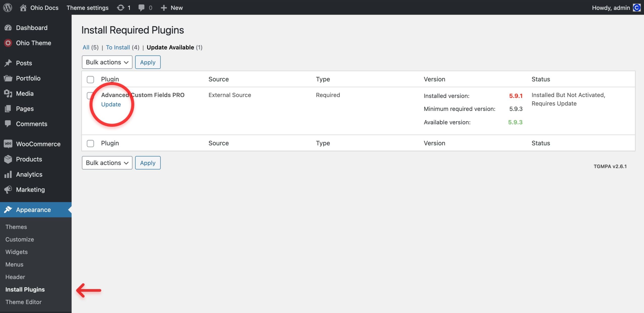Open Install Plugins in Appearance submenu

click(25, 289)
